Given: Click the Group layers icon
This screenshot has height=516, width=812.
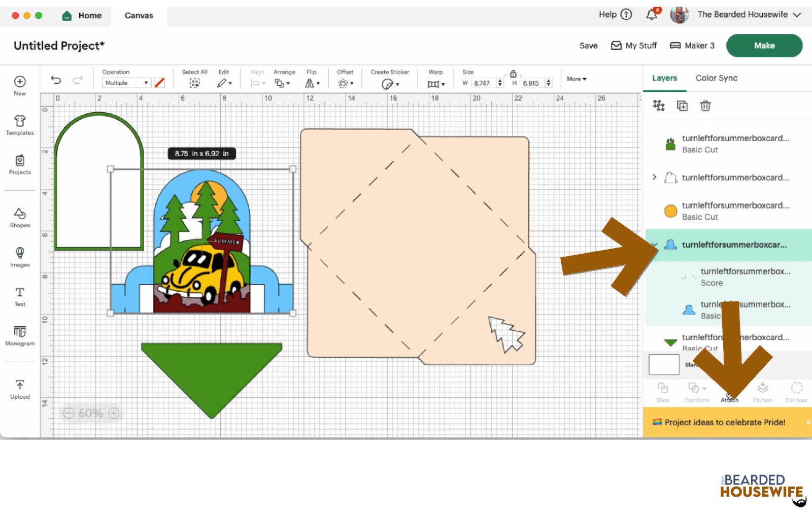Looking at the screenshot, I should click(659, 106).
